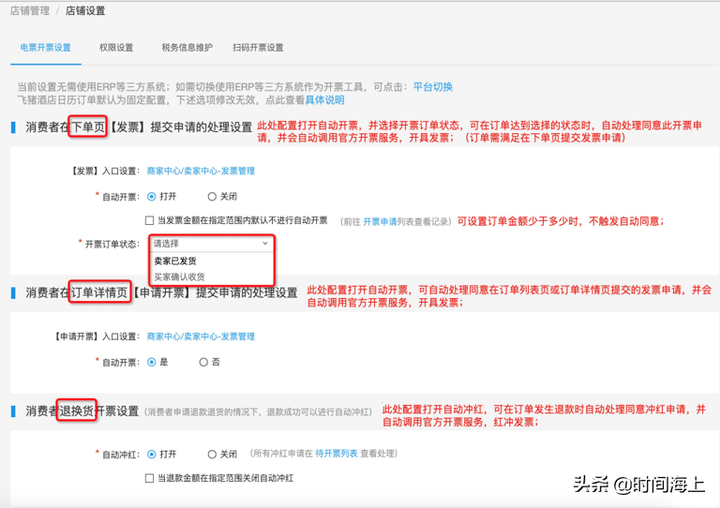Viewport: 720px width, 508px height.
Task: Click the 开票订单状态 label
Action: click(x=112, y=244)
